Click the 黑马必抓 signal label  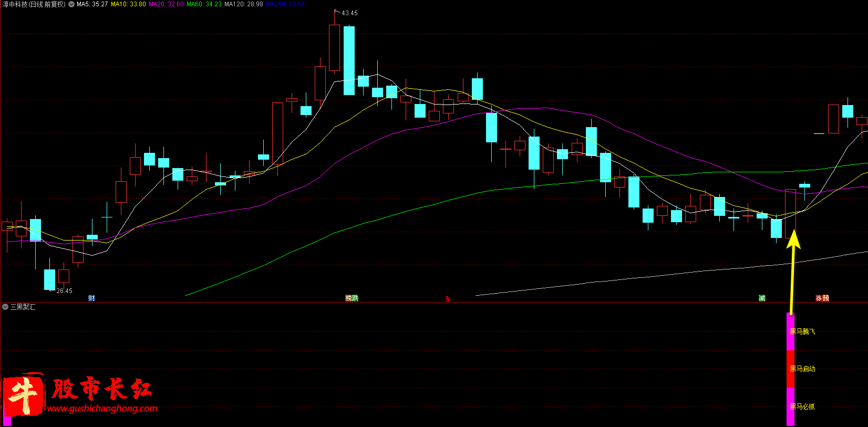point(802,407)
